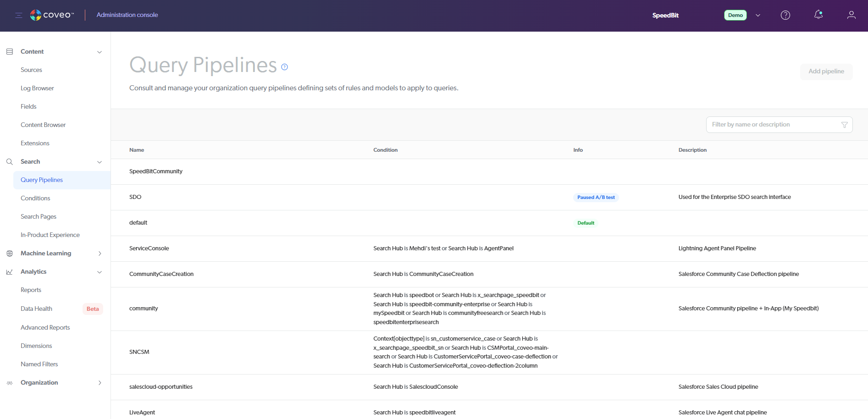The height and width of the screenshot is (419, 868).
Task: Open the help menu
Action: [x=785, y=15]
